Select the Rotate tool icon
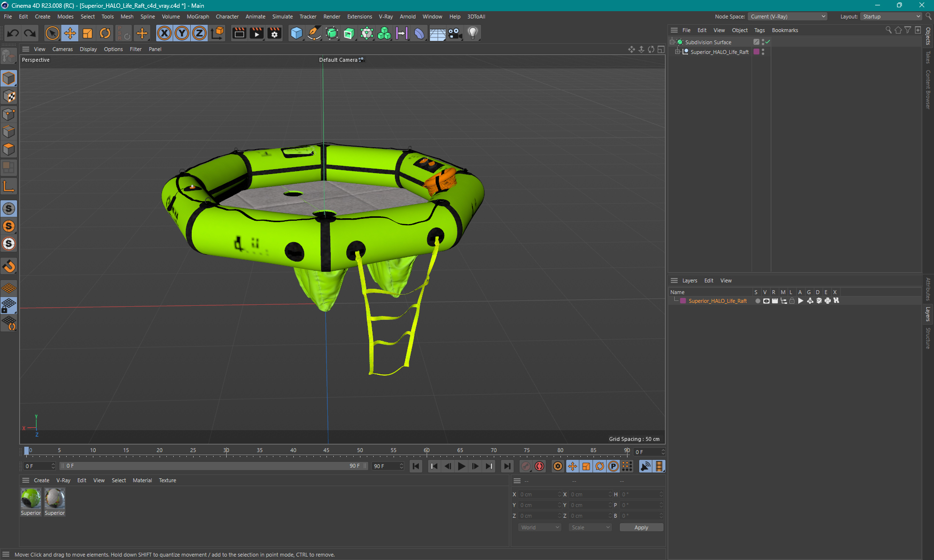The width and height of the screenshot is (934, 560). pos(105,33)
